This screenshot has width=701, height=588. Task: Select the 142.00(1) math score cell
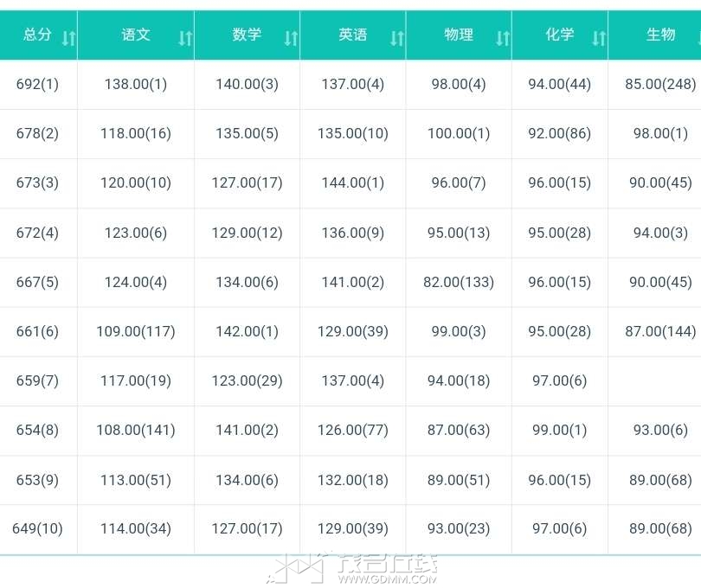[247, 331]
